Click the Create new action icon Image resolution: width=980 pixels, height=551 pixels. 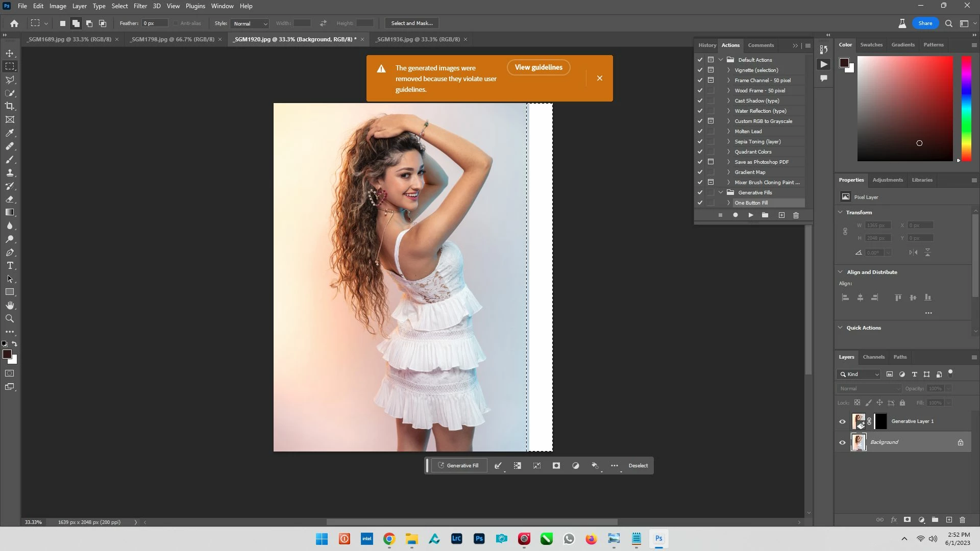point(781,215)
